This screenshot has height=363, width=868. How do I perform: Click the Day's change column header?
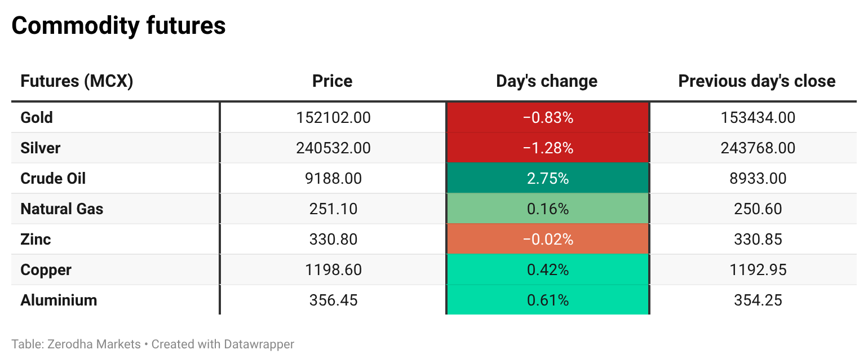point(547,81)
